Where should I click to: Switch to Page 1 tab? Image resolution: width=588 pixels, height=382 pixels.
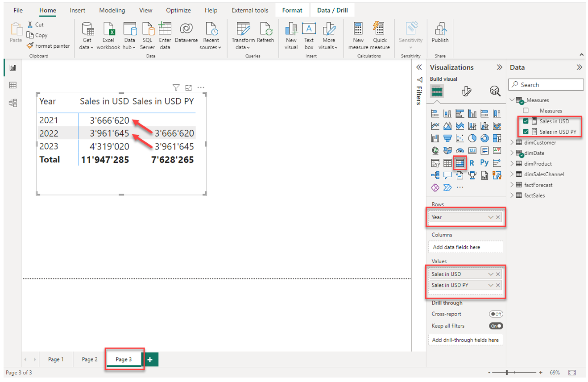click(x=56, y=359)
